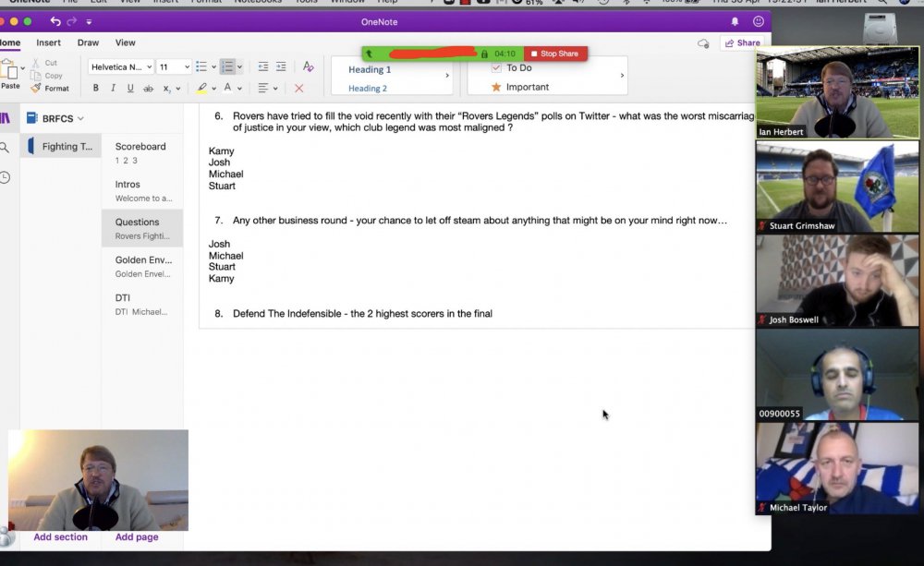Screen dimensions: 924x566
Task: Apply the Heading 2 style
Action: [x=368, y=89]
